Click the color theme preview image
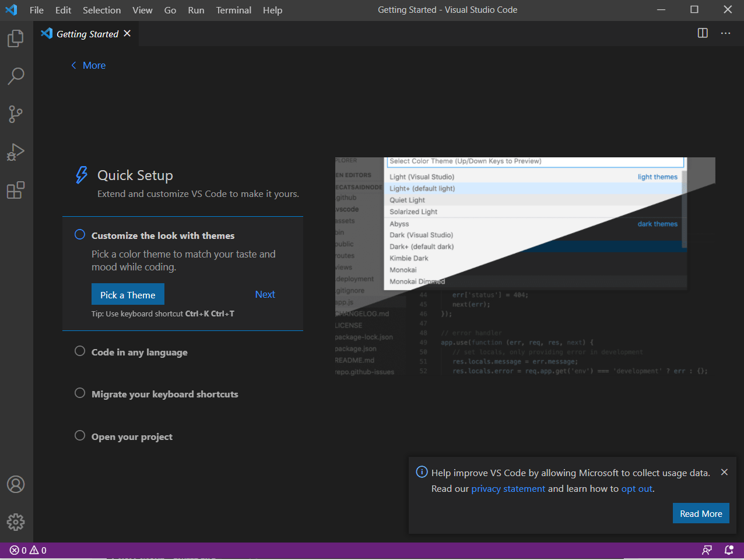This screenshot has height=560, width=744. [525, 267]
